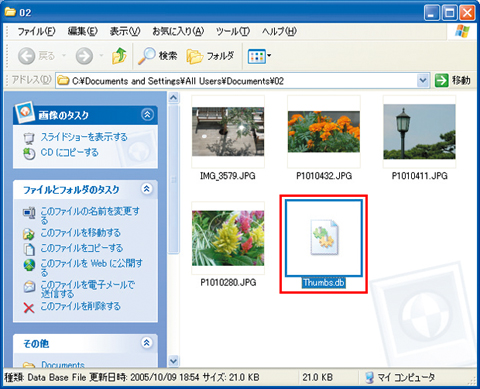This screenshot has height=389, width=480.
Task: Select the P1010432.JPG marigold thumbnail
Action: click(324, 132)
